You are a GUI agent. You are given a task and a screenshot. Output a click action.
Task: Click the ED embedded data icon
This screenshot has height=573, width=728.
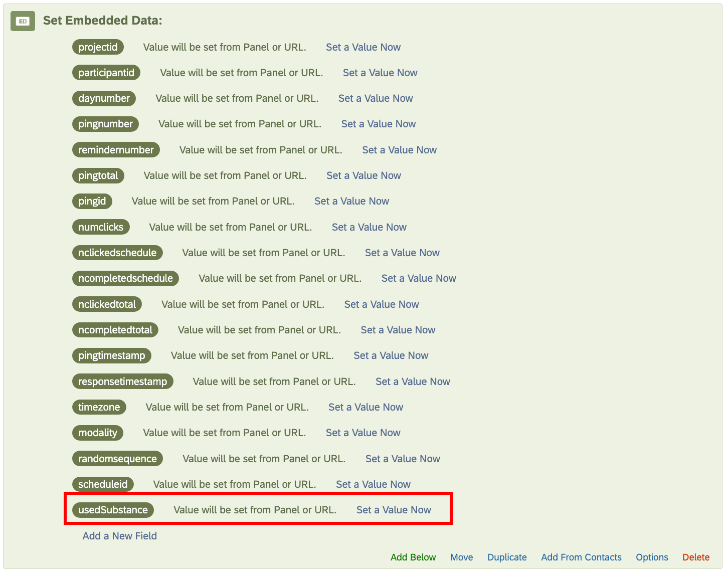coord(23,21)
